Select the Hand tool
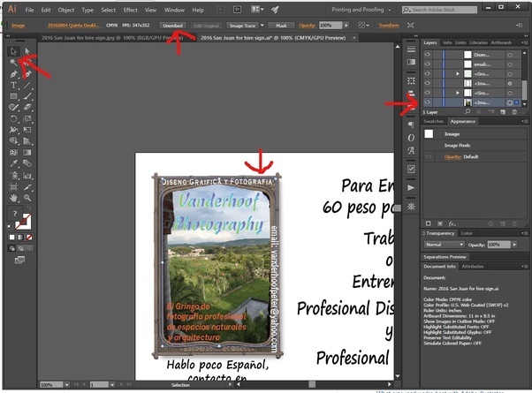The image size is (532, 393). [x=13, y=198]
